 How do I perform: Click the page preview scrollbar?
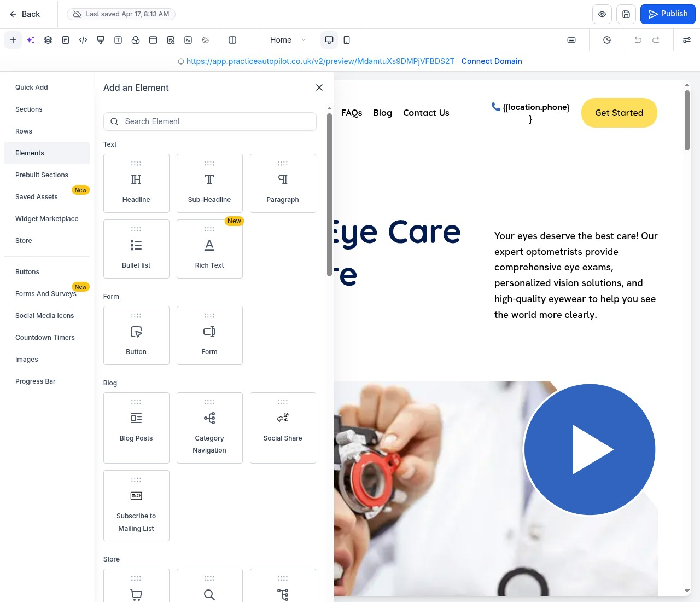[x=687, y=120]
